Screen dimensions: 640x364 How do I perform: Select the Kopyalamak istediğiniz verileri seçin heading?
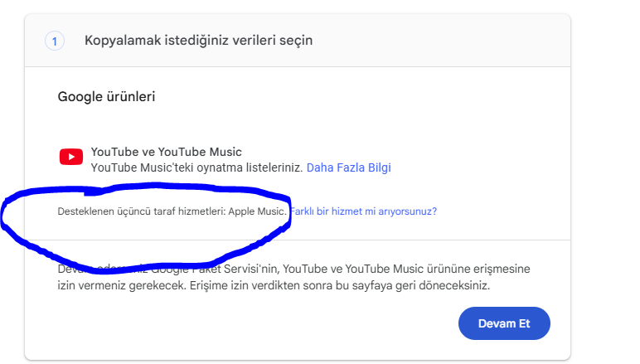point(198,41)
